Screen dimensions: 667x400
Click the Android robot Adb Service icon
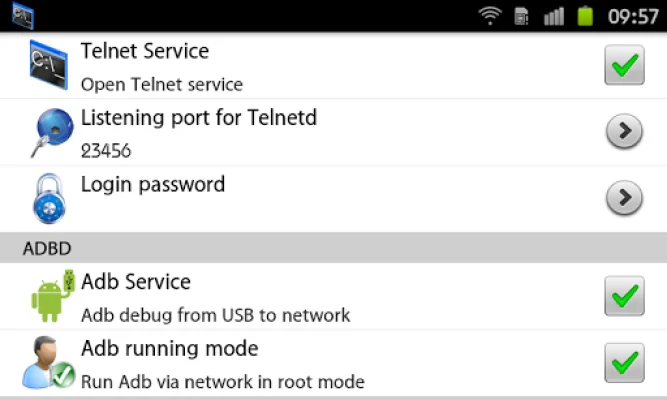click(52, 296)
